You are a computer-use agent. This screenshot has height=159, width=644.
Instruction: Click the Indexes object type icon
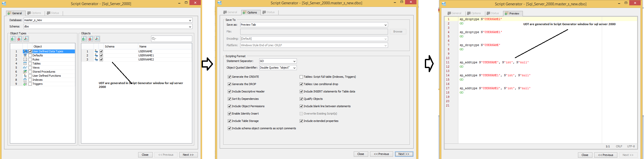pos(25,80)
